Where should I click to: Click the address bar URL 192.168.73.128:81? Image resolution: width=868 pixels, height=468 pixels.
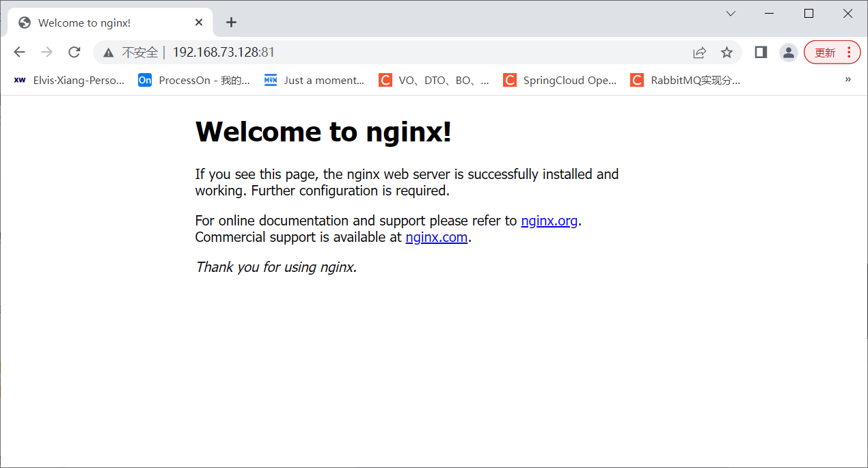tap(223, 53)
